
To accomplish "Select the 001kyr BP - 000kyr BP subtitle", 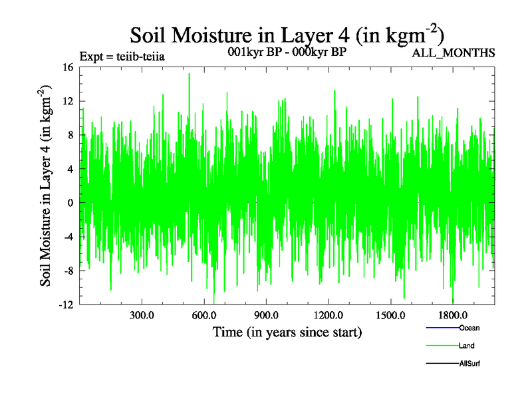I will click(x=286, y=52).
